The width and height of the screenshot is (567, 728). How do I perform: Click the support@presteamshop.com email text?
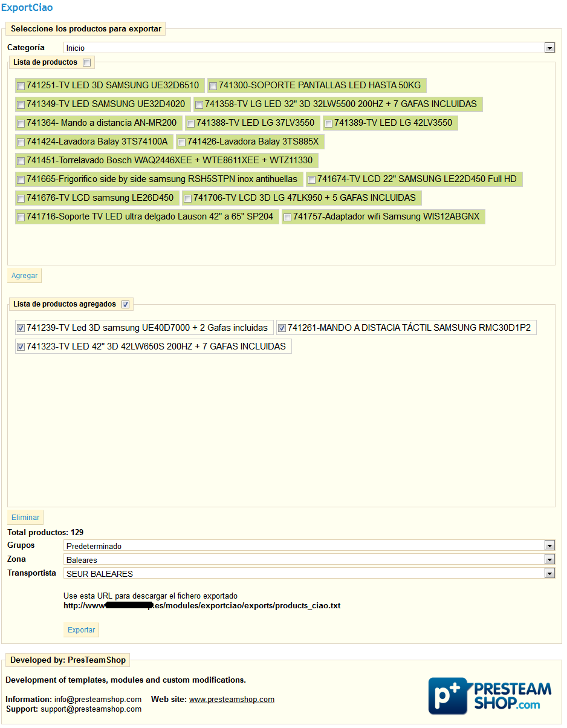[91, 709]
